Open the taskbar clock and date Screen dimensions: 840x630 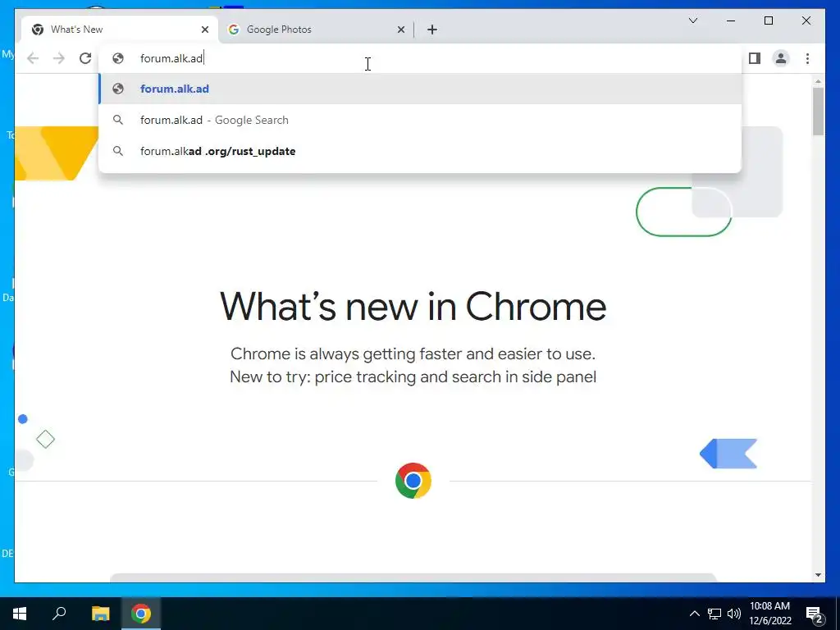(769, 614)
